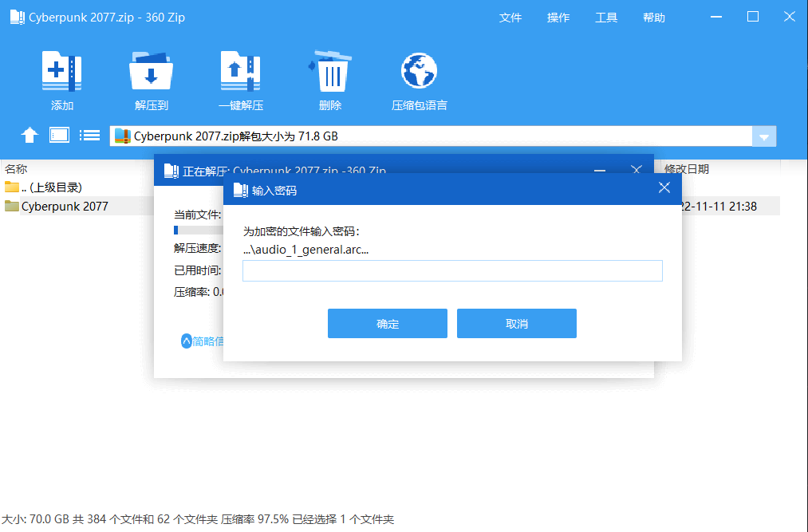This screenshot has width=808, height=532.
Task: Maximize the 360 Zip main window
Action: [x=753, y=17]
